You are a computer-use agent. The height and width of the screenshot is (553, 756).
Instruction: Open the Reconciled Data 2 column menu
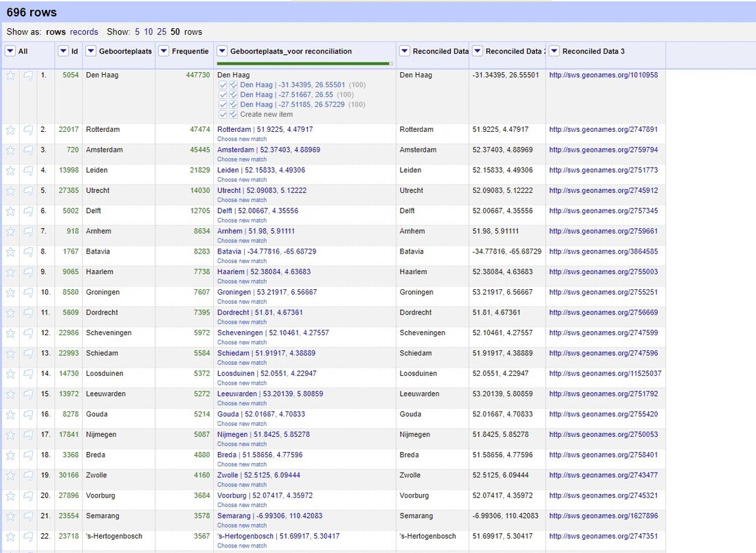(478, 51)
